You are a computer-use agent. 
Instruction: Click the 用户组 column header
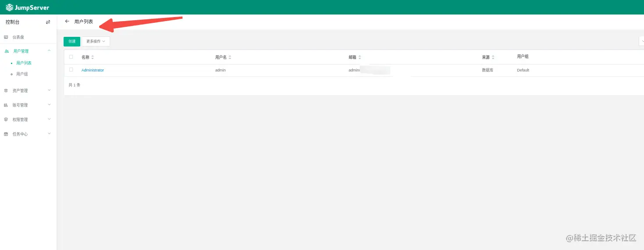point(522,57)
